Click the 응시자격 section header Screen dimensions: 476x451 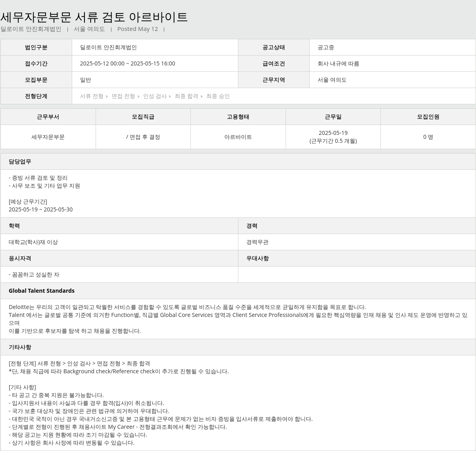coord(119,258)
